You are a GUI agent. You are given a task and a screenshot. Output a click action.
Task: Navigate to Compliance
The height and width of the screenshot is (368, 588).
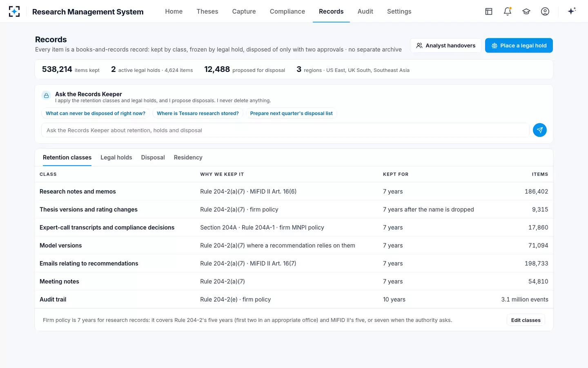(287, 11)
